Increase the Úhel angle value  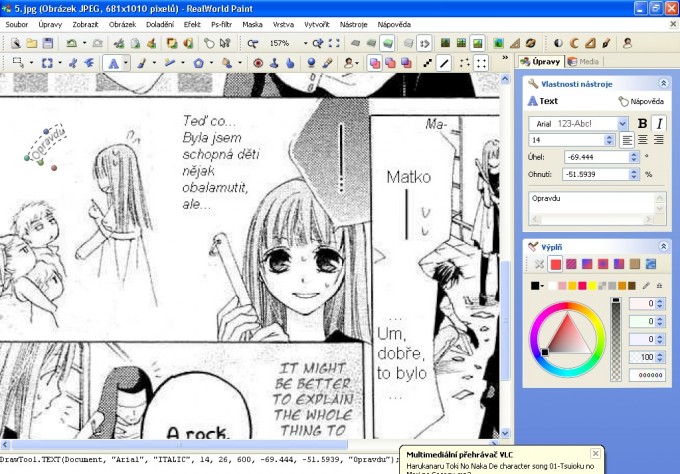point(634,154)
